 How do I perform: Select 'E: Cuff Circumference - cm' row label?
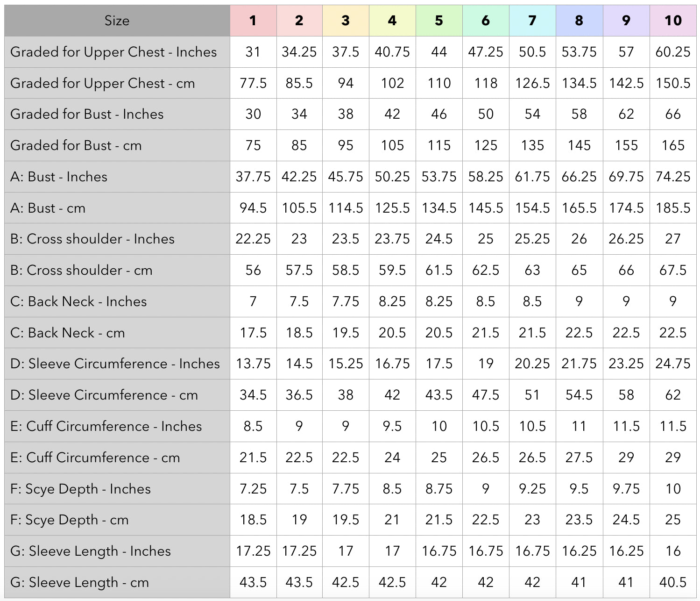95,458
